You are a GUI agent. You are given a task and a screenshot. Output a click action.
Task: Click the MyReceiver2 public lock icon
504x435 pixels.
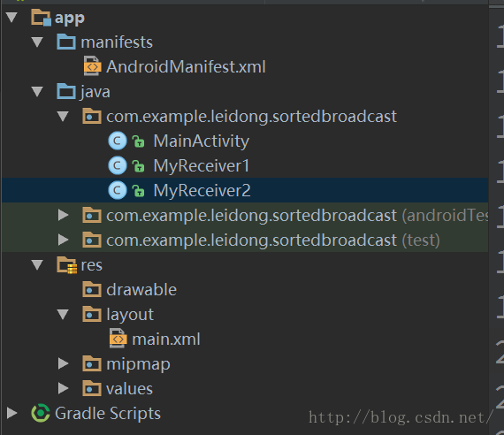pos(138,191)
